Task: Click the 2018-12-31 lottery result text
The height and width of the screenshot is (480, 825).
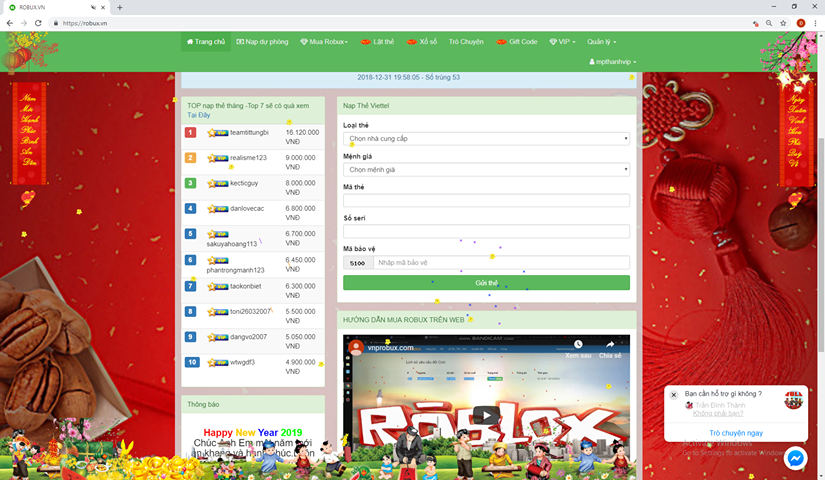Action: coord(408,77)
